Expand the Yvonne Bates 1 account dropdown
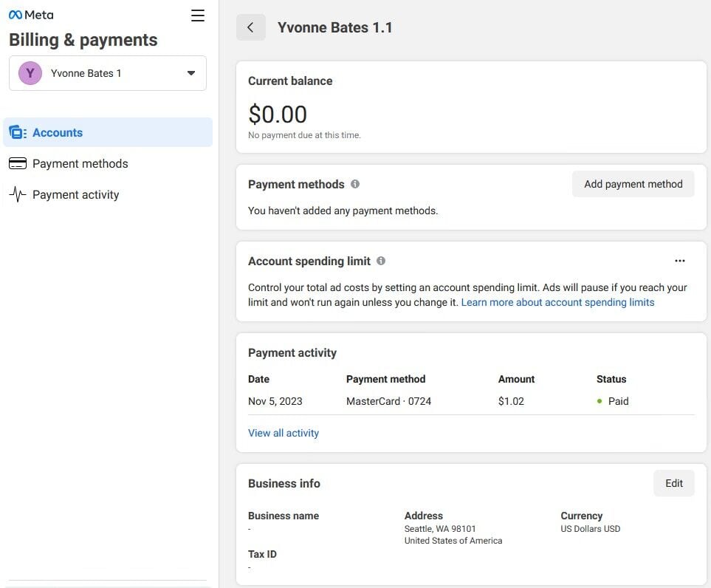This screenshot has width=711, height=588. coord(108,73)
